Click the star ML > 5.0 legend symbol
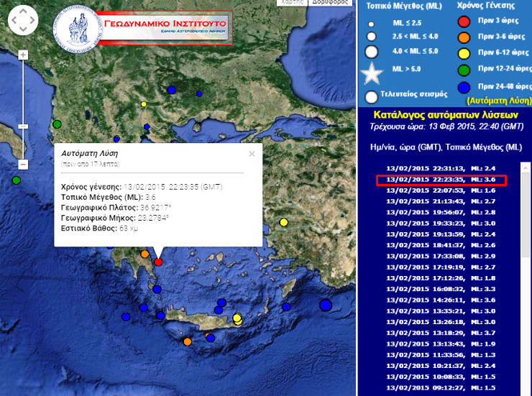This screenshot has height=396, width=532. click(372, 73)
